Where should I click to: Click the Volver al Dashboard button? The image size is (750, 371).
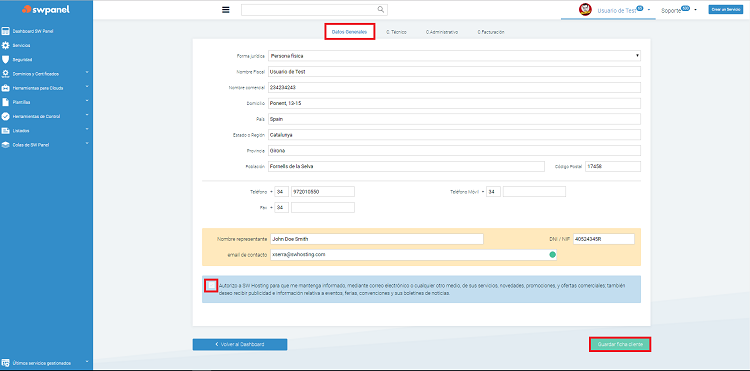pyautogui.click(x=240, y=344)
